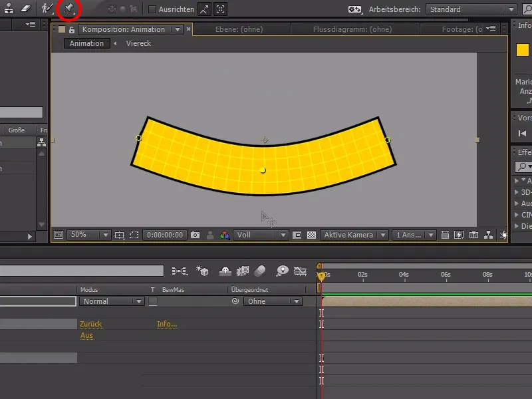Toggle the hide shy layers icon
532x399 pixels.
(225, 271)
